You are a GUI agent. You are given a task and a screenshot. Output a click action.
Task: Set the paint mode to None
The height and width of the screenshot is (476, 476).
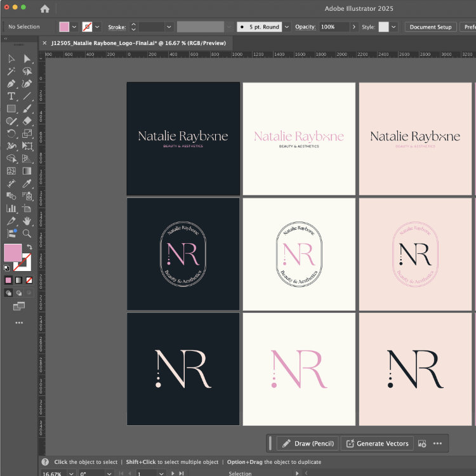pos(29,280)
